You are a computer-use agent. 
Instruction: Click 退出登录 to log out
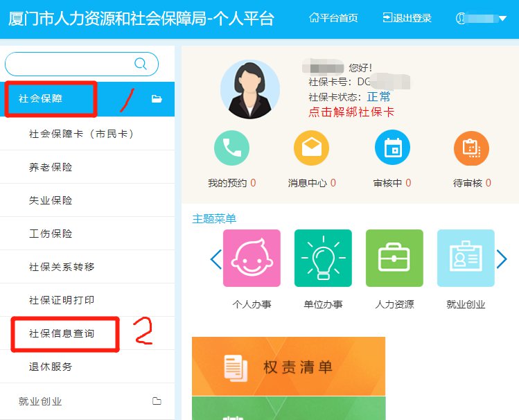pos(407,18)
